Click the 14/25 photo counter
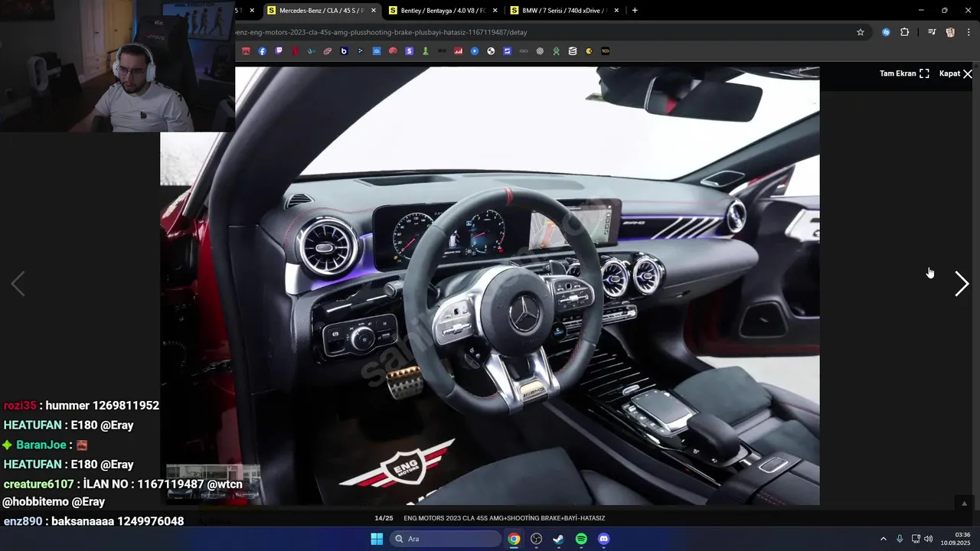Screen dimensions: 980x551 384,518
